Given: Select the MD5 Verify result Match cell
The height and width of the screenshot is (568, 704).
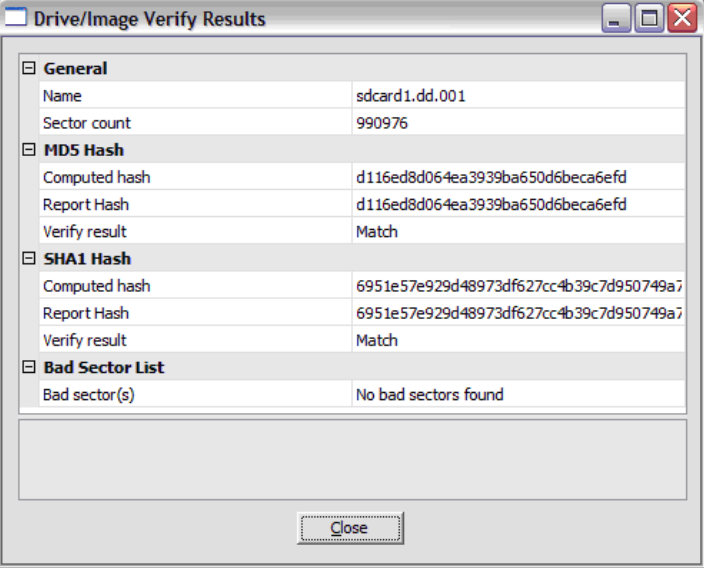Looking at the screenshot, I should click(x=377, y=231).
